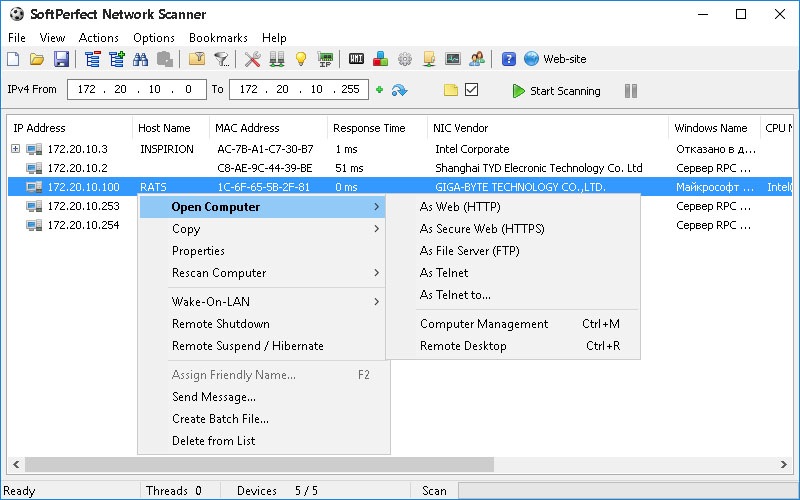Open the WMI query icon

click(x=356, y=59)
